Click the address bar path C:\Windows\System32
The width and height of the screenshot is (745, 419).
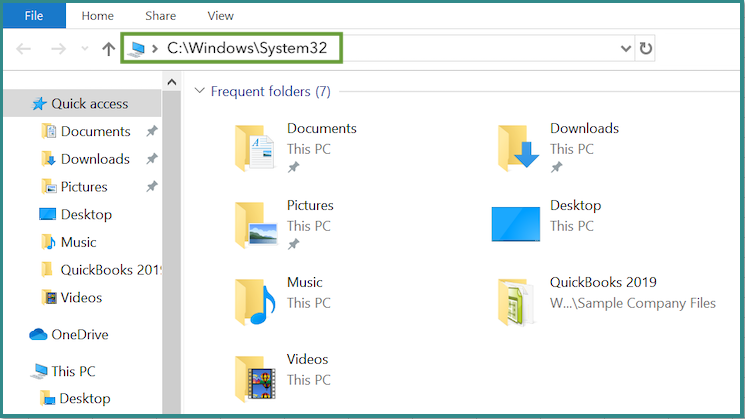[x=247, y=48]
